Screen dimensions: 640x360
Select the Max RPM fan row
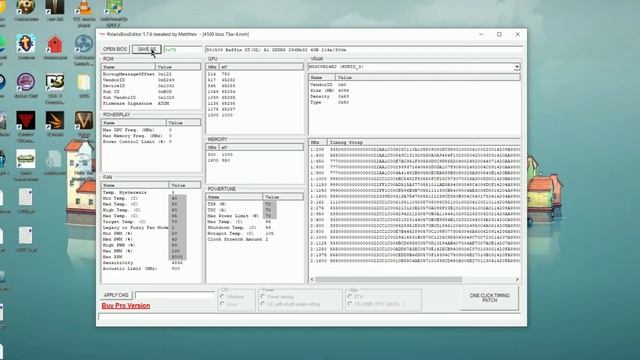coord(151,257)
